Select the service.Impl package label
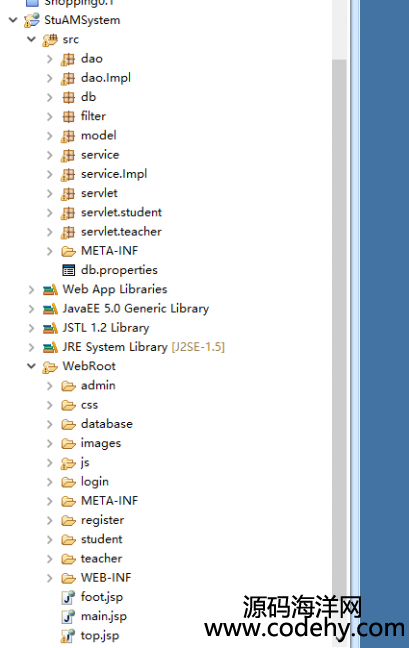The image size is (409, 648). (114, 174)
